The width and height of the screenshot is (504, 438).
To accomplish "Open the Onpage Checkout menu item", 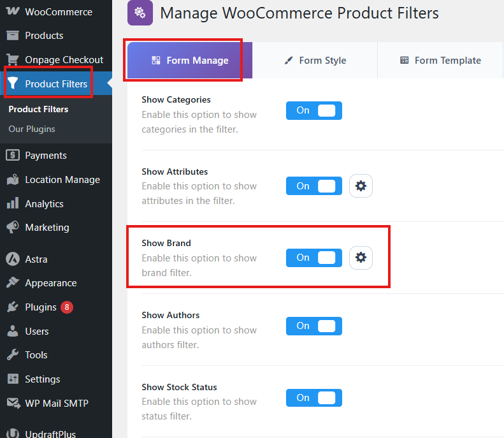I will point(56,59).
